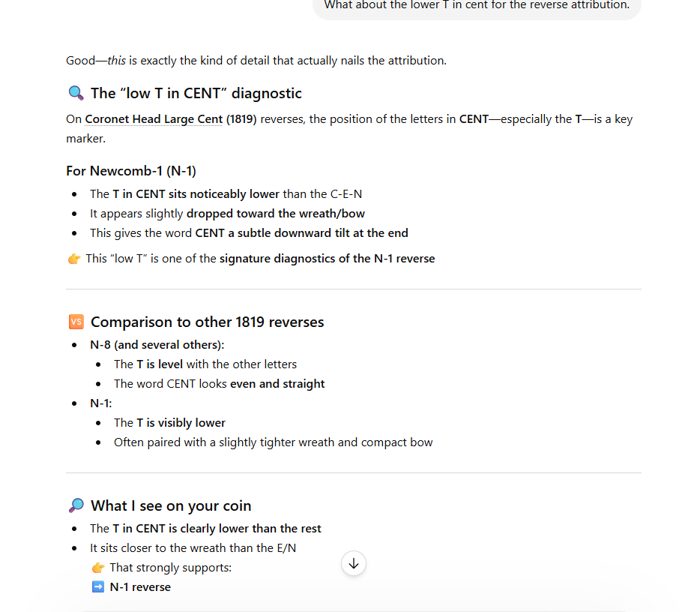Click the blue right-arrow icon before 'N-1 reverse'
Image resolution: width=700 pixels, height=612 pixels.
click(98, 586)
